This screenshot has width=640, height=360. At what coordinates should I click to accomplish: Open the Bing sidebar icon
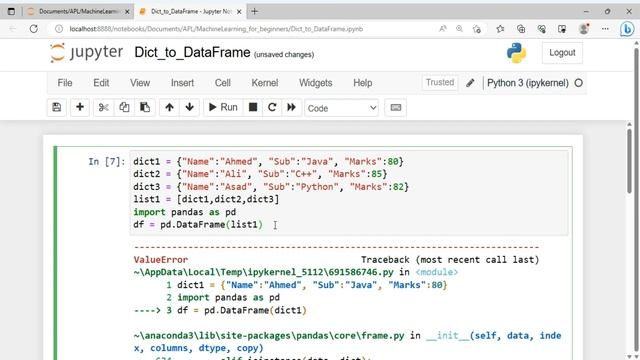[627, 29]
